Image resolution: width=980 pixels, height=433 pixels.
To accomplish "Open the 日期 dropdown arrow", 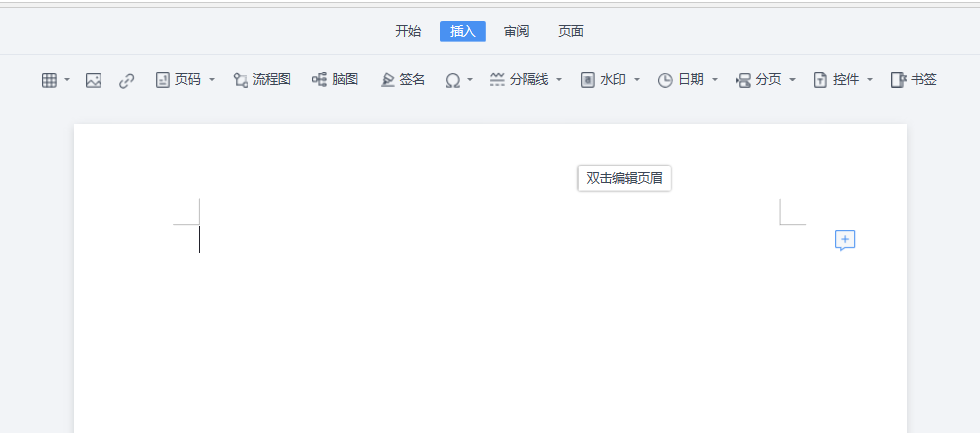I will [x=715, y=80].
